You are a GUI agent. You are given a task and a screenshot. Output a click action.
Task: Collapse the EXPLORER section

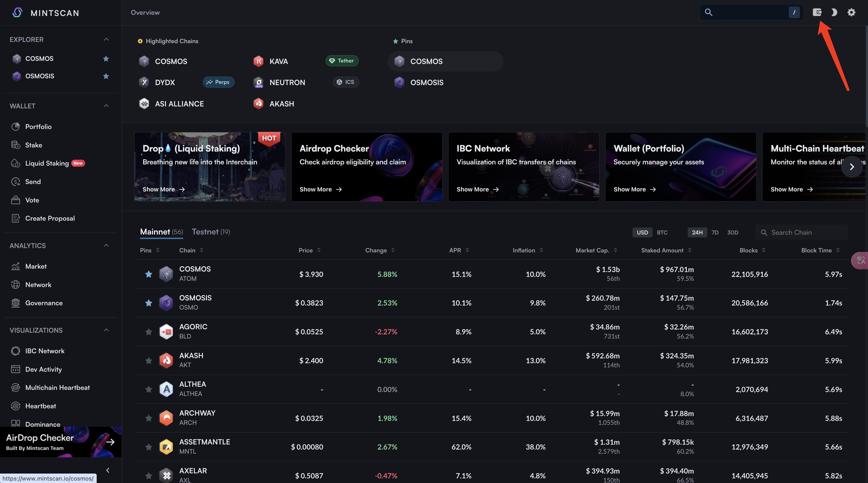[106, 40]
